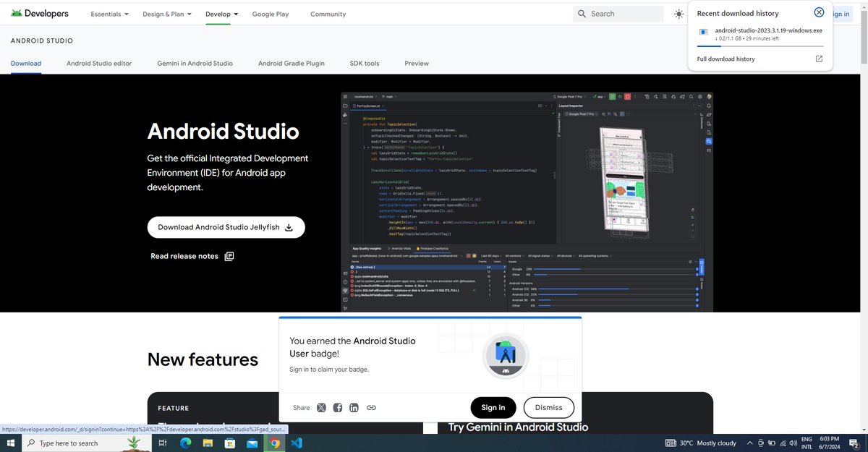Share badge on Facebook
Viewport: 868px width, 452px height.
point(338,408)
